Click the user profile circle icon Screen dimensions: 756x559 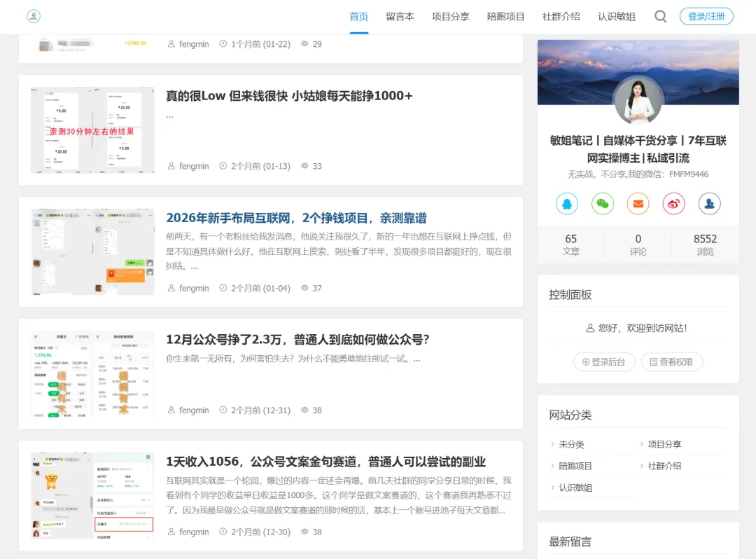[709, 204]
